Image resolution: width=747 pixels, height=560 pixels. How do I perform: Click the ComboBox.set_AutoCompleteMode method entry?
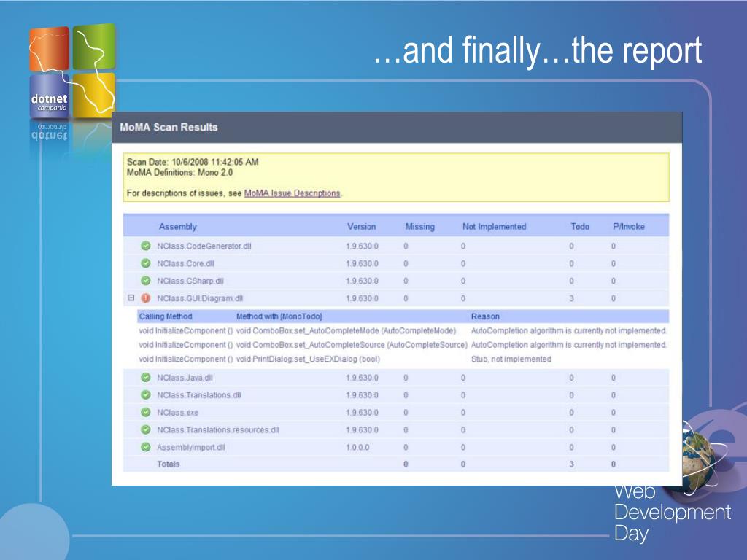[x=346, y=330]
